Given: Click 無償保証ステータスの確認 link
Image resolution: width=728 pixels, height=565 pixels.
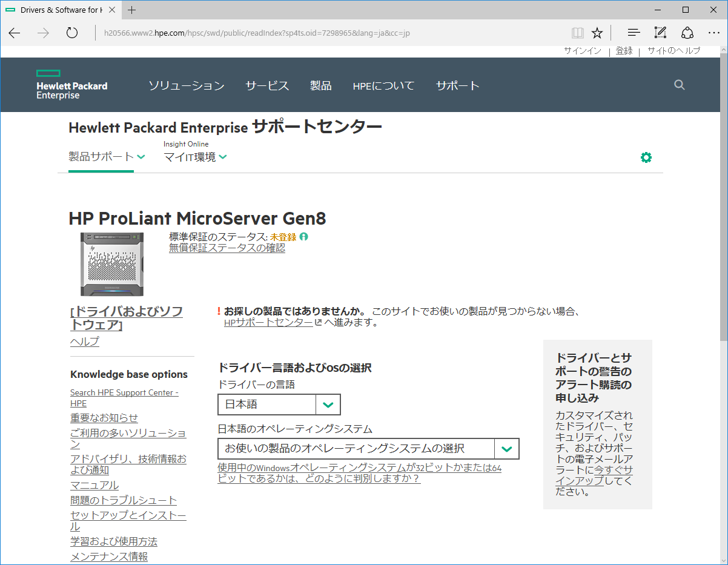Looking at the screenshot, I should [227, 248].
